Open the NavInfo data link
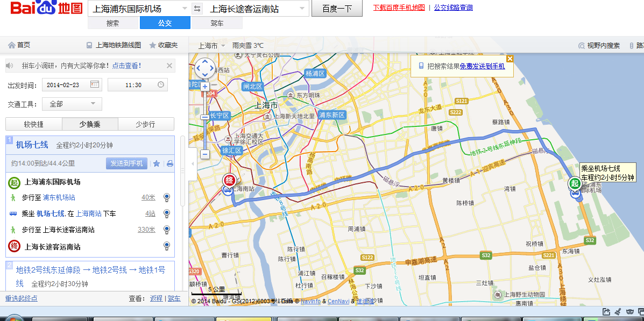 (310, 301)
